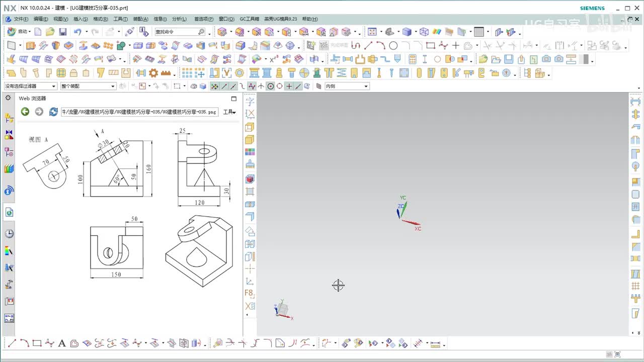Open the GC工具箱 menu
Screen dimensions: 644x362
pyautogui.click(x=250, y=19)
